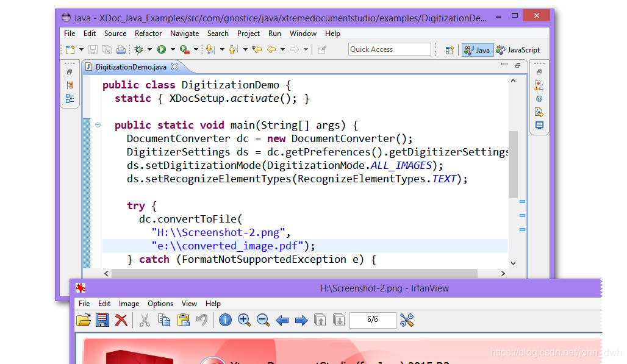Activate the Java perspective button
Screen dimensions: 627x364
pyautogui.click(x=477, y=50)
